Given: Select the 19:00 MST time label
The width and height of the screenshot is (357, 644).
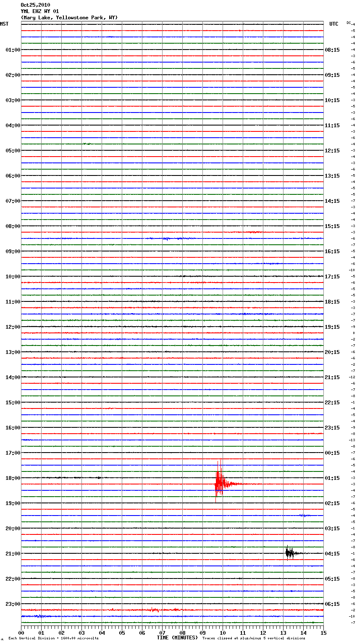Looking at the screenshot, I should click(13, 503).
